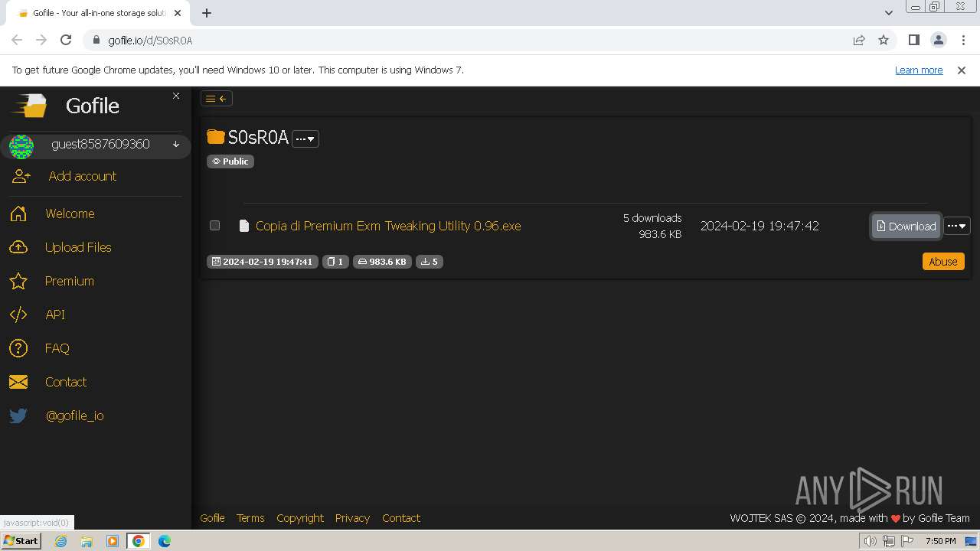This screenshot has width=980, height=551.
Task: Reload the page with refresh icon
Action: 66,40
